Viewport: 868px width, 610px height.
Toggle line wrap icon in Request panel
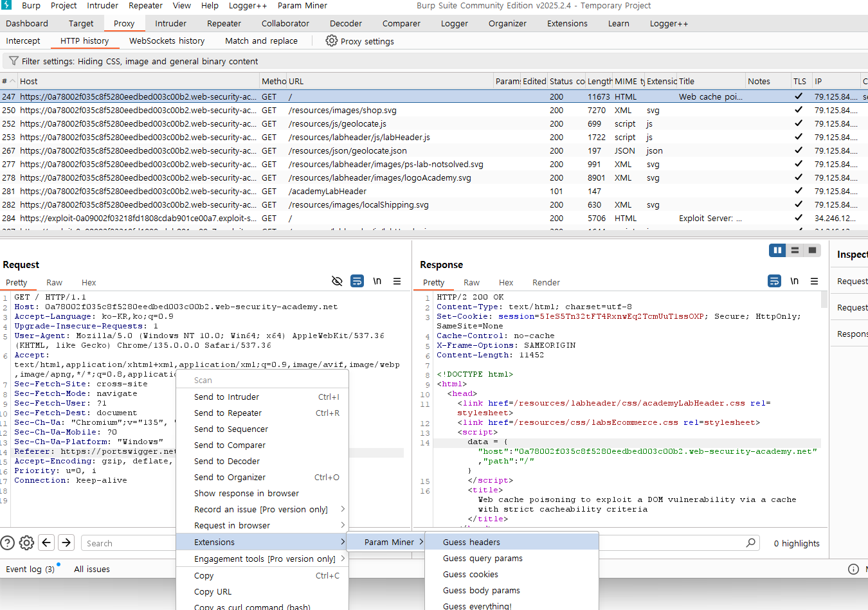click(x=357, y=282)
